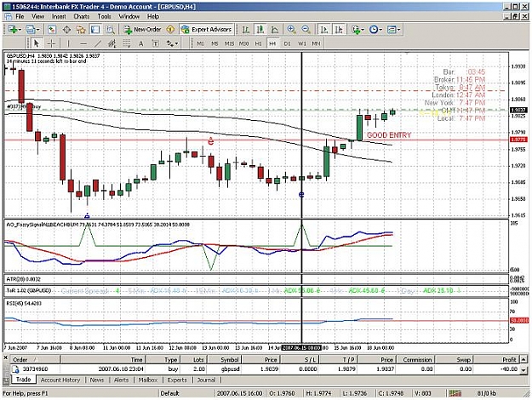Open the Help menu
532x400 pixels.
click(153, 16)
